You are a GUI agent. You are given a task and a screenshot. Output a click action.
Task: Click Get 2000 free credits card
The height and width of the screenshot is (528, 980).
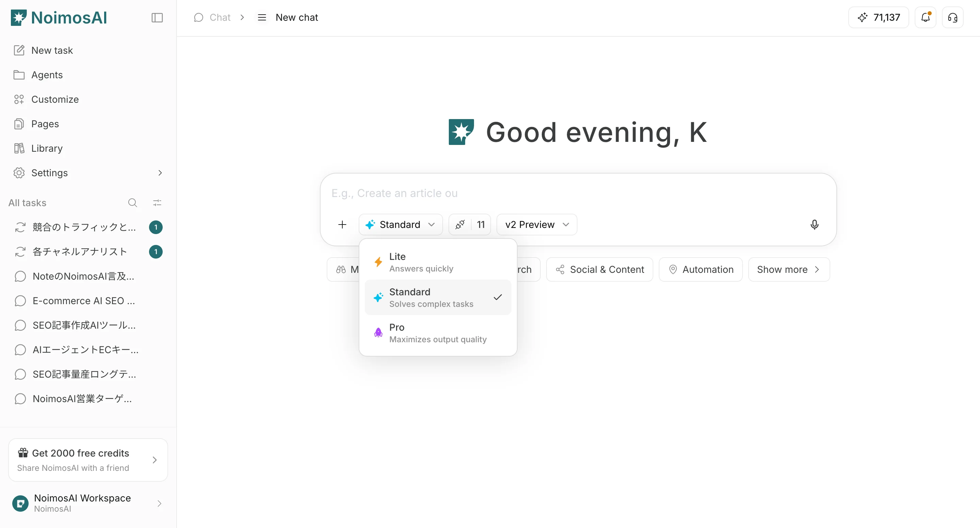click(x=88, y=460)
